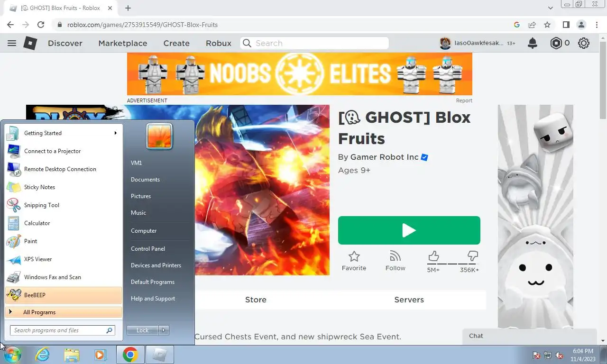The width and height of the screenshot is (607, 364).
Task: Open the Chrome profile icon
Action: pos(581,25)
